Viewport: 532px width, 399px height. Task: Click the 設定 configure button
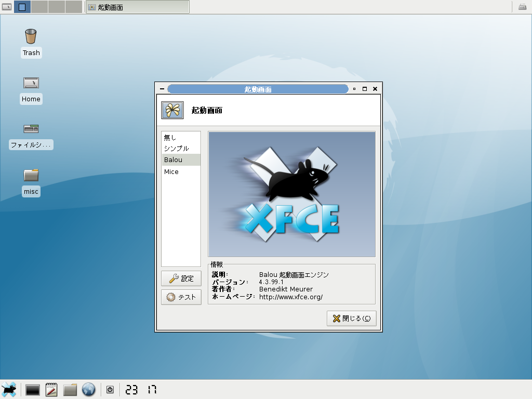pyautogui.click(x=181, y=278)
